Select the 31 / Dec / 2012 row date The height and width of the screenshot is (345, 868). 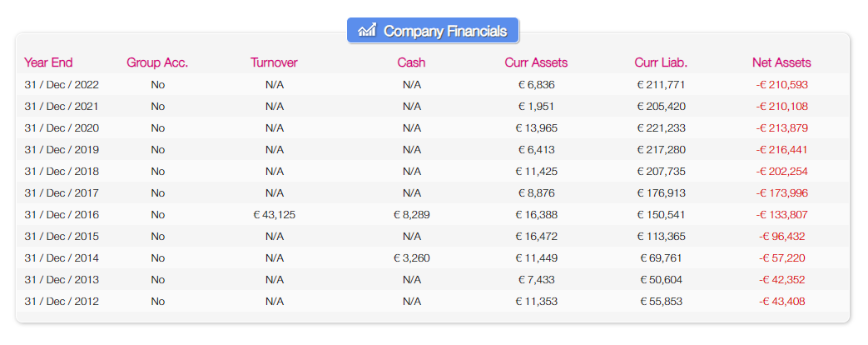[x=62, y=302]
